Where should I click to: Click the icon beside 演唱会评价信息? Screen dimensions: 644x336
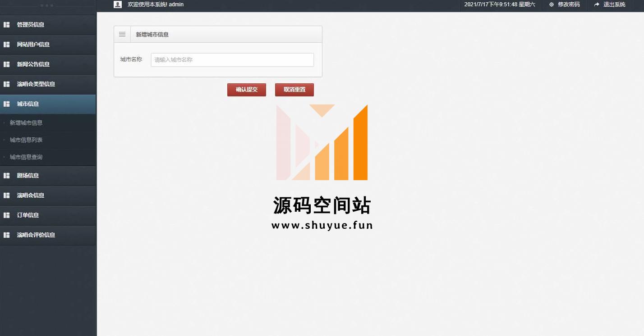[x=7, y=235]
